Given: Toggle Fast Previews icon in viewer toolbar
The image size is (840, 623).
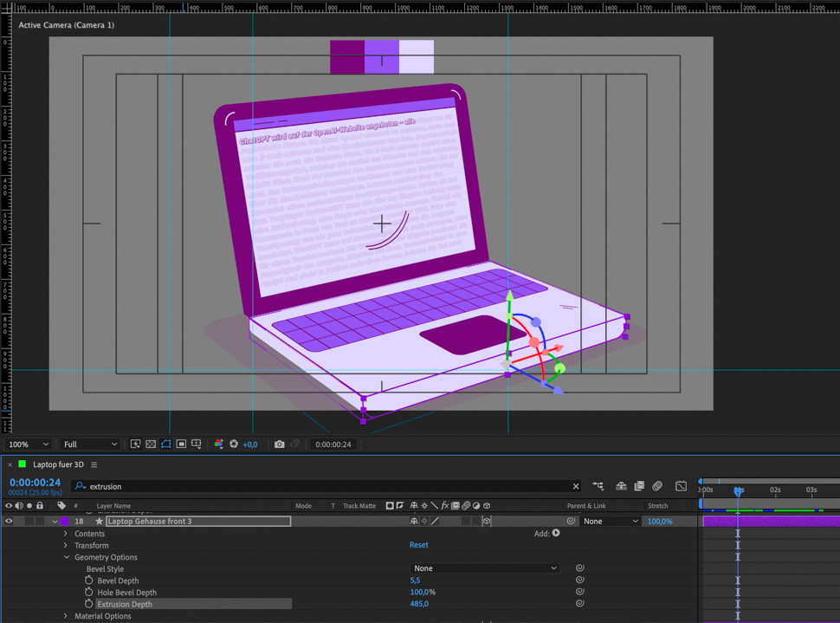Looking at the screenshot, I should 135,445.
